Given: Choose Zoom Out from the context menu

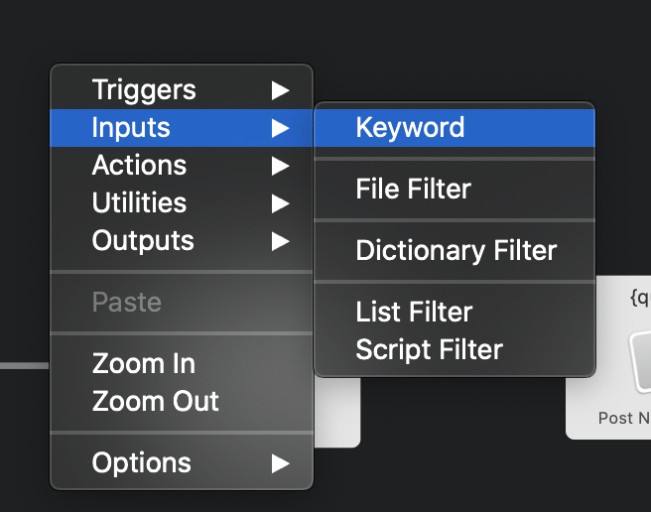Looking at the screenshot, I should (155, 402).
